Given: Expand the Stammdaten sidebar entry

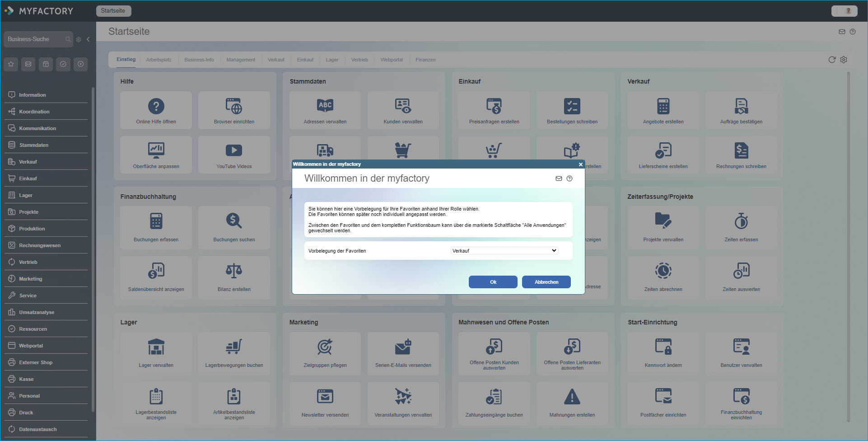Looking at the screenshot, I should (34, 145).
